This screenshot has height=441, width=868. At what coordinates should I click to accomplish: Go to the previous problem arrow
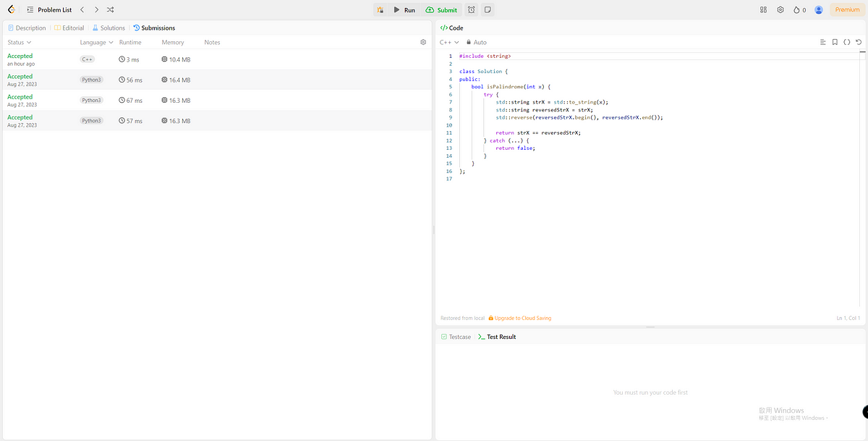(82, 10)
